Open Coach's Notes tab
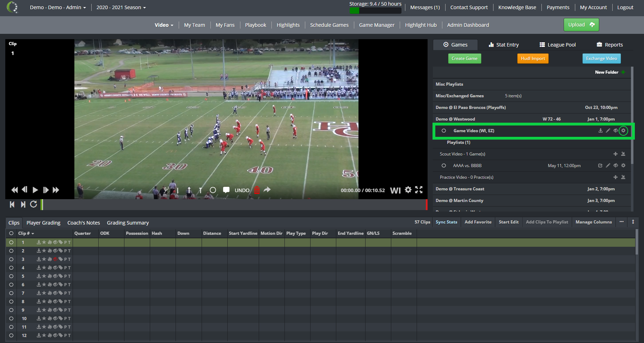Image resolution: width=644 pixels, height=343 pixels. tap(84, 223)
